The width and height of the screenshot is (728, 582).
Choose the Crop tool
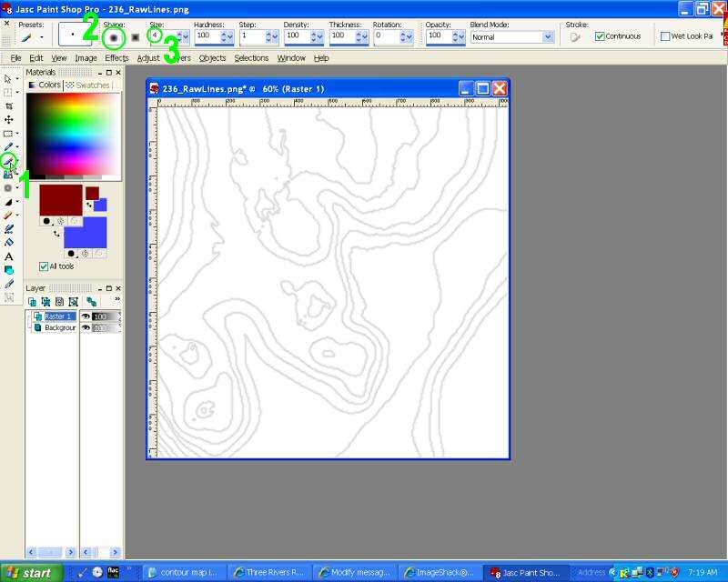tap(9, 105)
